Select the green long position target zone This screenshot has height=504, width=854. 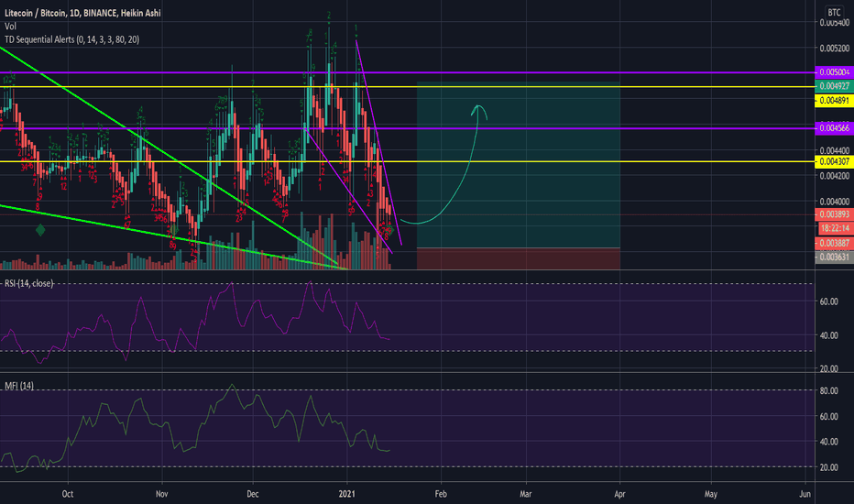pos(519,165)
